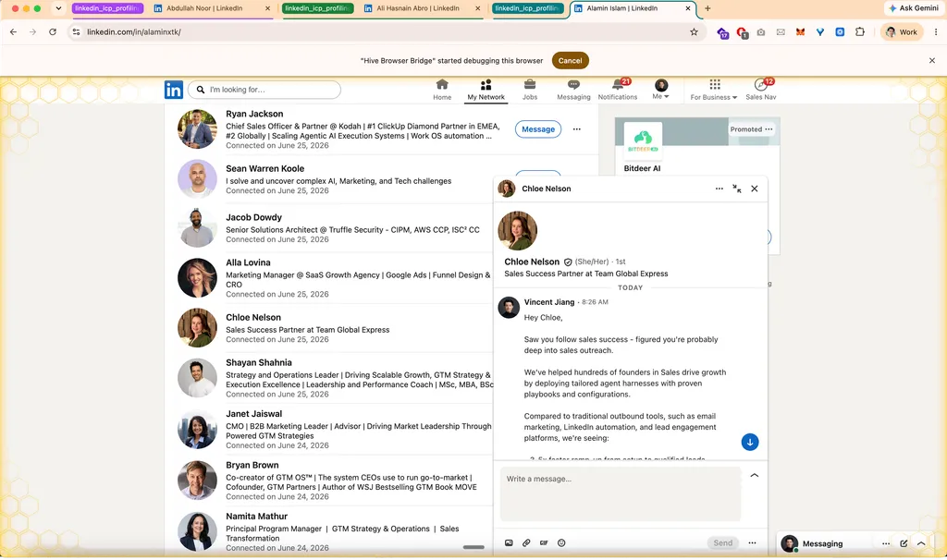The image size is (947, 560).
Task: Expand the message compose box with the chevron
Action: pos(755,476)
